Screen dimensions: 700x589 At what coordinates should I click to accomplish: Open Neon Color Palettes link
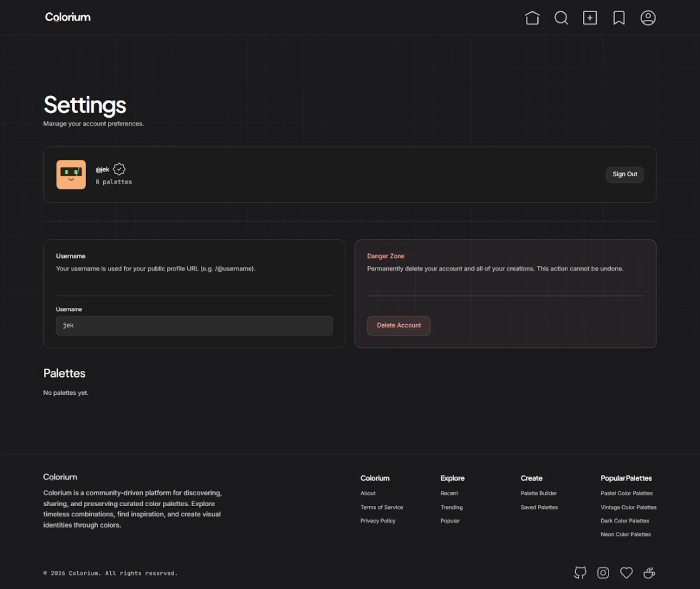click(626, 534)
